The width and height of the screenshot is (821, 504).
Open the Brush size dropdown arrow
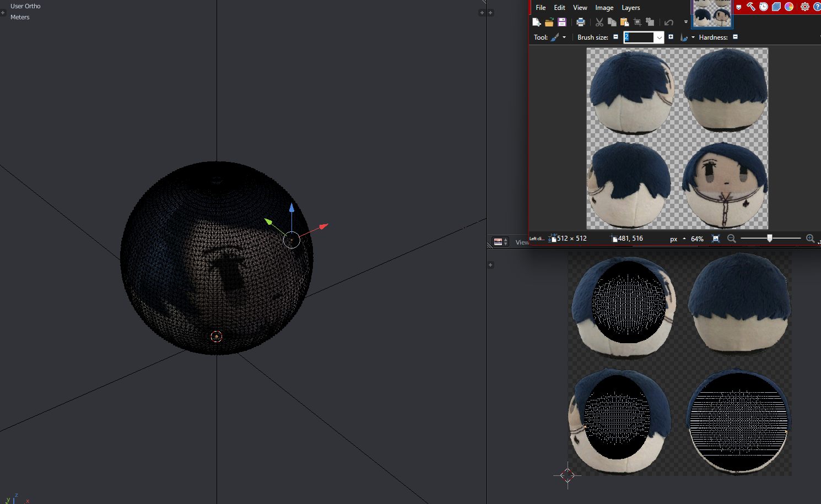pos(659,37)
